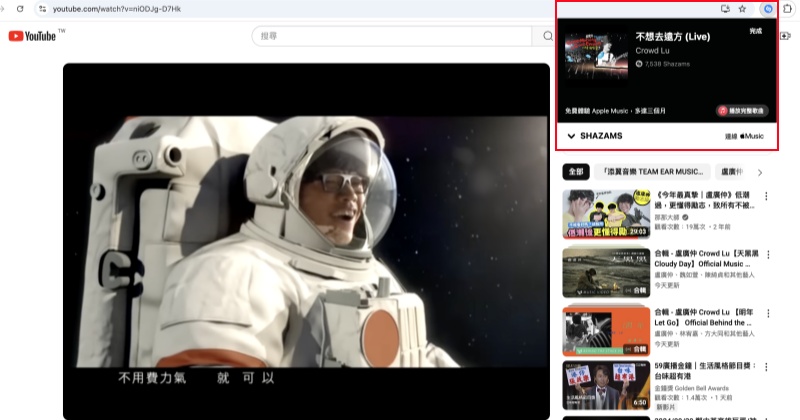Show more filter chips with right arrow
The height and width of the screenshot is (420, 800).
pyautogui.click(x=760, y=172)
